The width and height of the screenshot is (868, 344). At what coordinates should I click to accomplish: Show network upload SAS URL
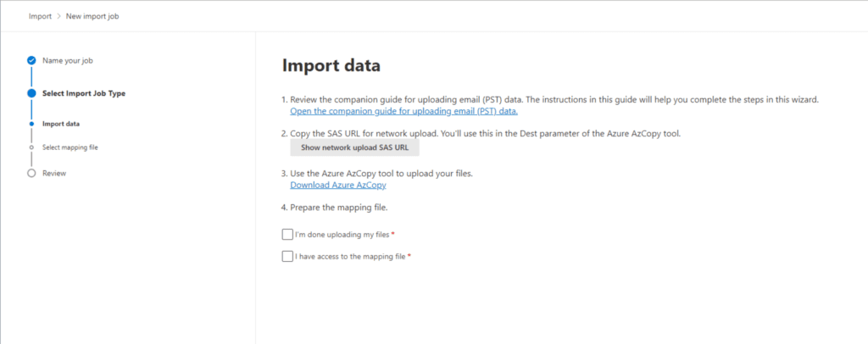pos(355,147)
